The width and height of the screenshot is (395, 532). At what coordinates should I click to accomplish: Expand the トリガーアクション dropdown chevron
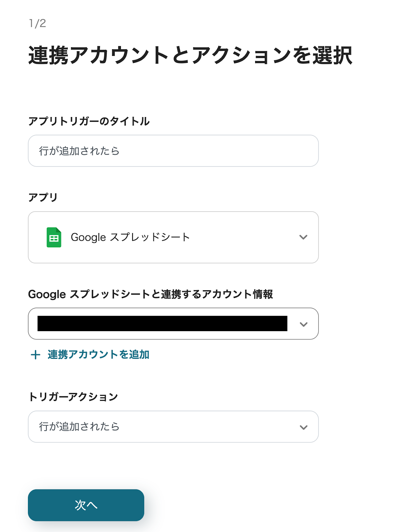tap(304, 427)
